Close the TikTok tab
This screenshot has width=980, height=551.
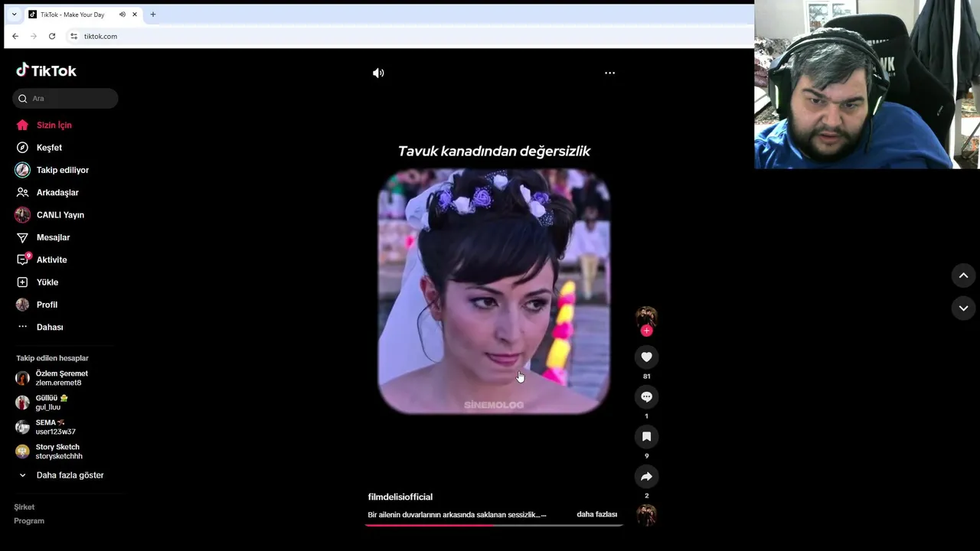pos(135,15)
